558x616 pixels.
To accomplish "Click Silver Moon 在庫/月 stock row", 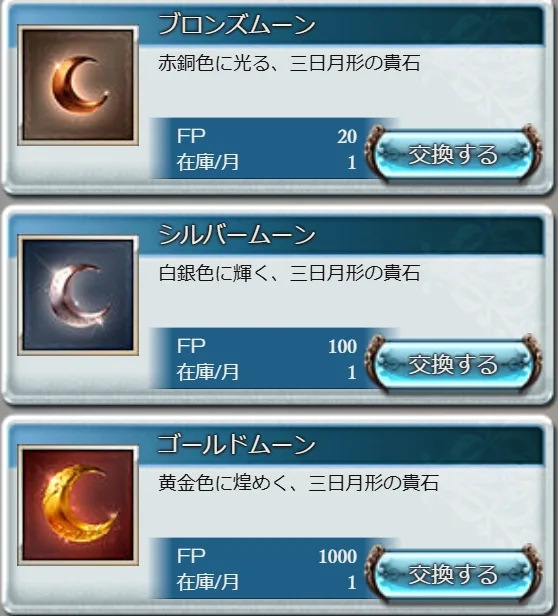I will coord(266,372).
